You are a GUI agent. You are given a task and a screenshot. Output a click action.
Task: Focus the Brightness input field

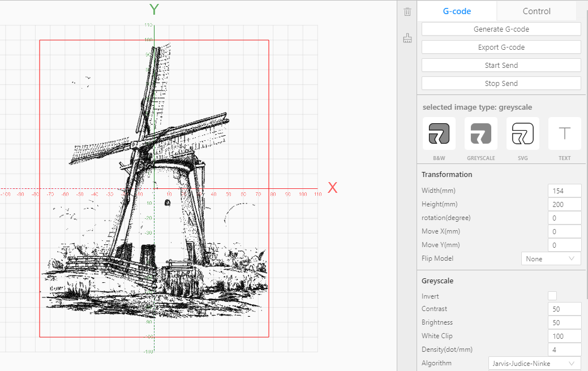click(x=564, y=322)
